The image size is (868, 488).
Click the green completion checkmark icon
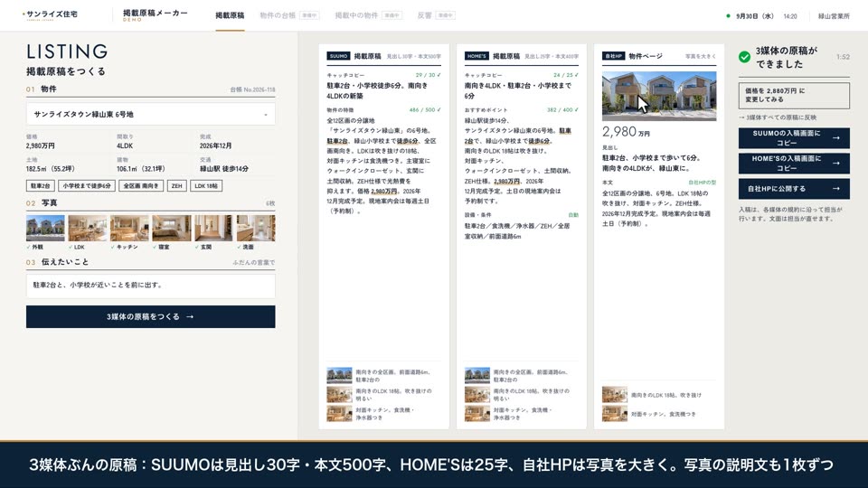[744, 57]
